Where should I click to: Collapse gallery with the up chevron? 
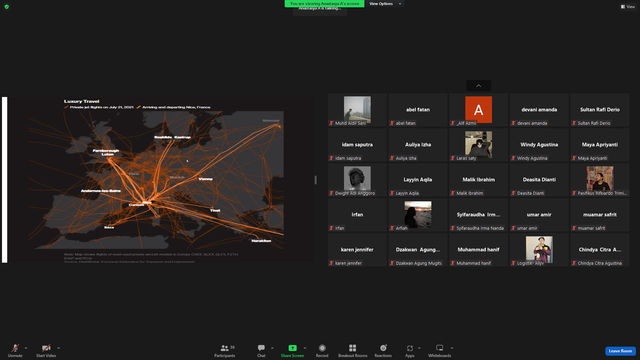tap(478, 86)
